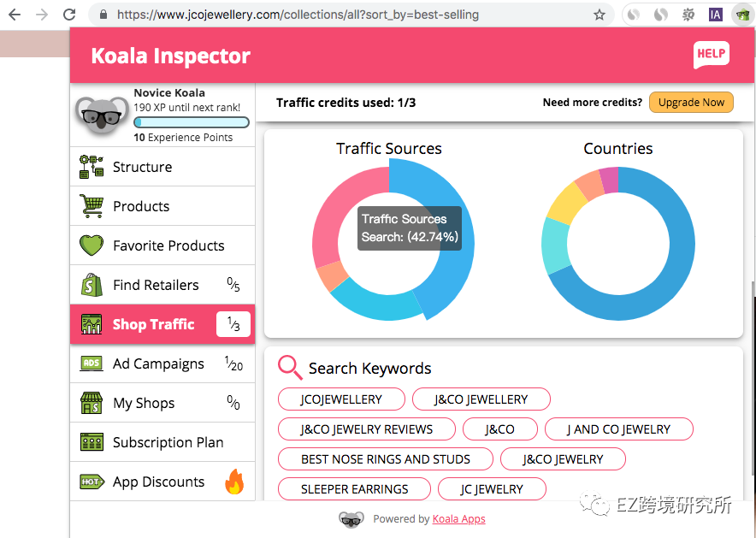The width and height of the screenshot is (756, 538).
Task: Click the Structure diagram icon
Action: pyautogui.click(x=92, y=167)
